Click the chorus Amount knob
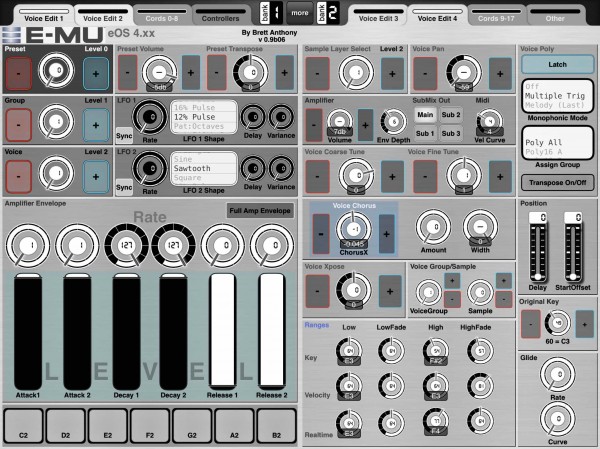This screenshot has height=449, width=600. (434, 227)
